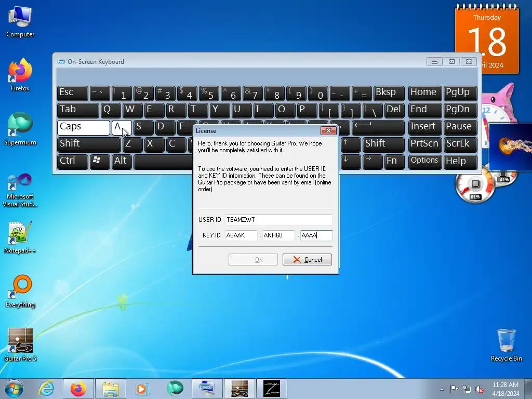Click the PgUp key on keyboard
The width and height of the screenshot is (532, 399).
coord(460,93)
